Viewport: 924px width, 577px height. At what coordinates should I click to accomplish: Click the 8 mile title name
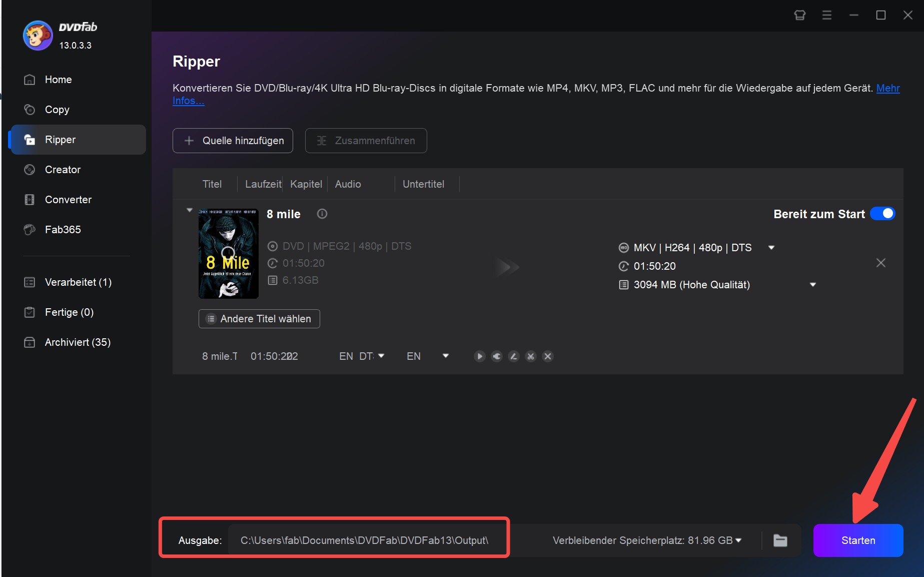(284, 214)
